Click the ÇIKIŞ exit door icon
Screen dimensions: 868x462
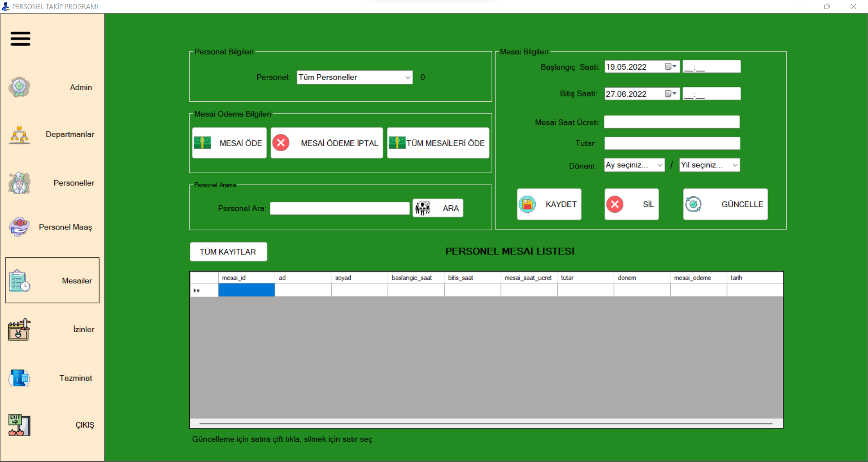[x=19, y=425]
